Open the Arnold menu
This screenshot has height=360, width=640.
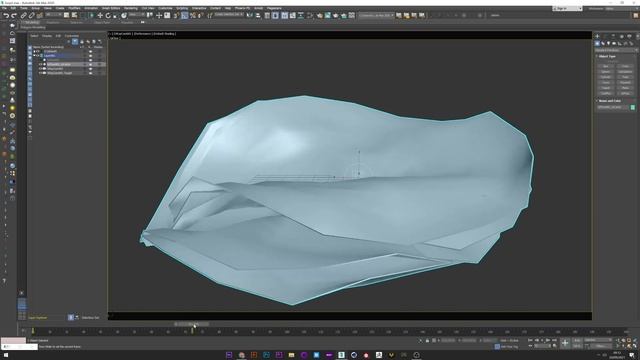(258, 8)
